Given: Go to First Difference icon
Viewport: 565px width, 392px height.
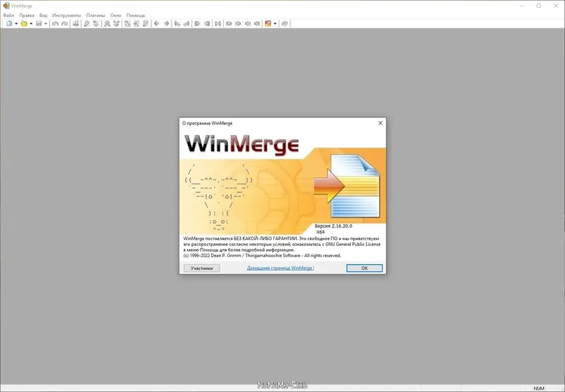Looking at the screenshot, I should point(127,23).
